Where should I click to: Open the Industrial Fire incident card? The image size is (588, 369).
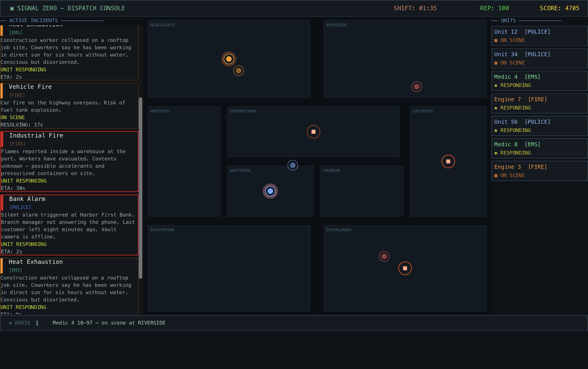point(69,162)
